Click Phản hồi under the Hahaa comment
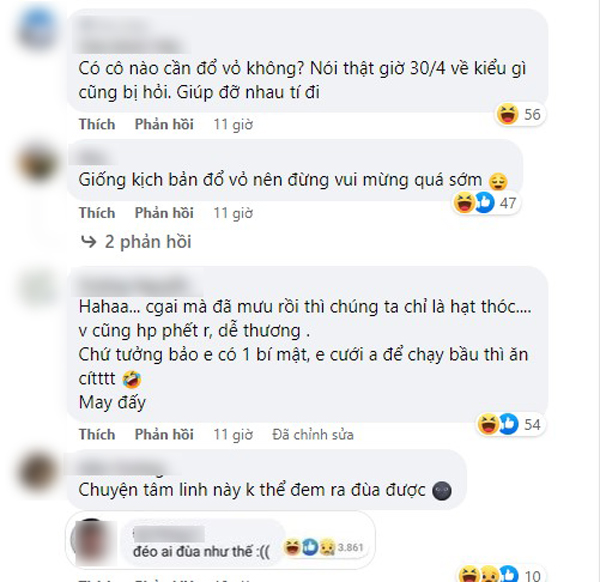This screenshot has width=600, height=582. [x=164, y=434]
